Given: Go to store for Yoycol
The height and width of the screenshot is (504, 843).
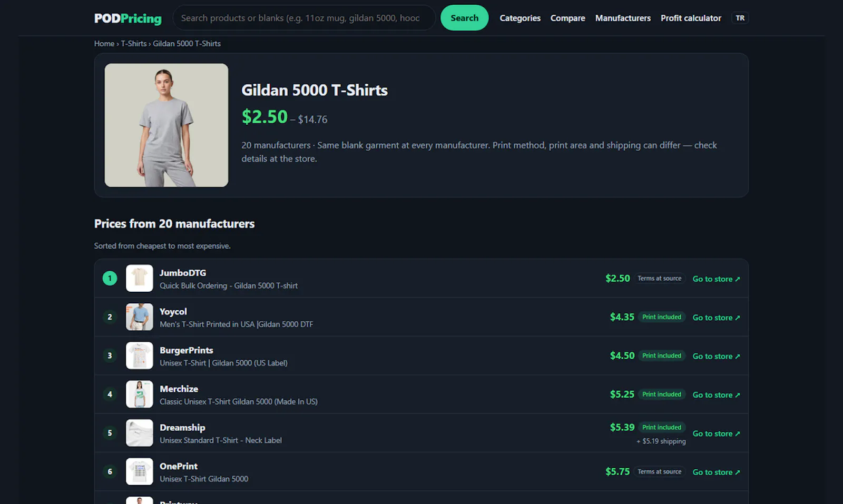Looking at the screenshot, I should [x=716, y=318].
